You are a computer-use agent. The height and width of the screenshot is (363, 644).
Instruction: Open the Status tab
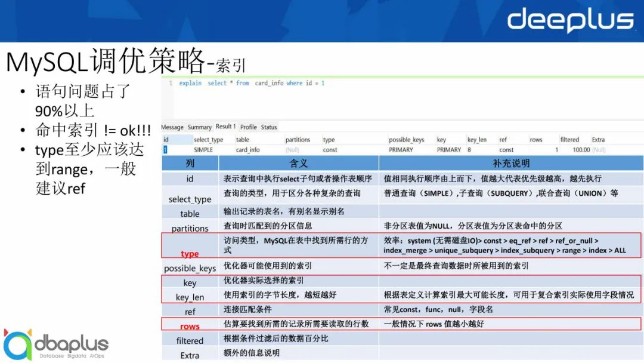point(269,127)
